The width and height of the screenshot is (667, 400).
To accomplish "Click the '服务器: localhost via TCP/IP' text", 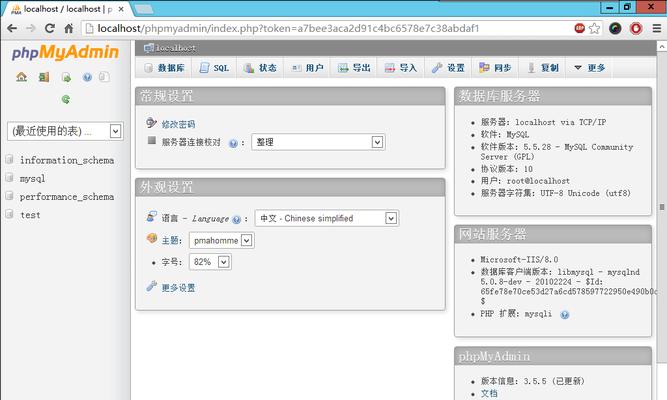I will pyautogui.click(x=543, y=122).
